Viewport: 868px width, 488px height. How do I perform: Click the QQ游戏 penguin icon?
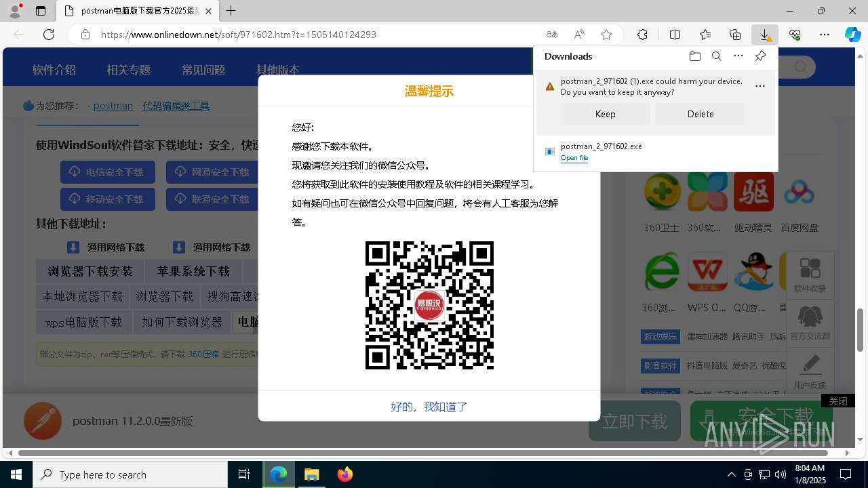click(753, 272)
